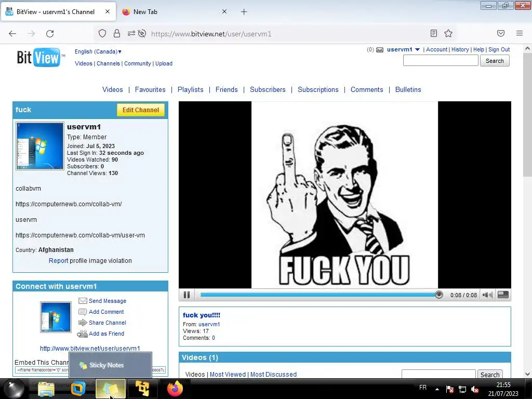Viewport: 532px width, 399px height.
Task: Click the Share Channel arrow icon
Action: [x=83, y=323]
